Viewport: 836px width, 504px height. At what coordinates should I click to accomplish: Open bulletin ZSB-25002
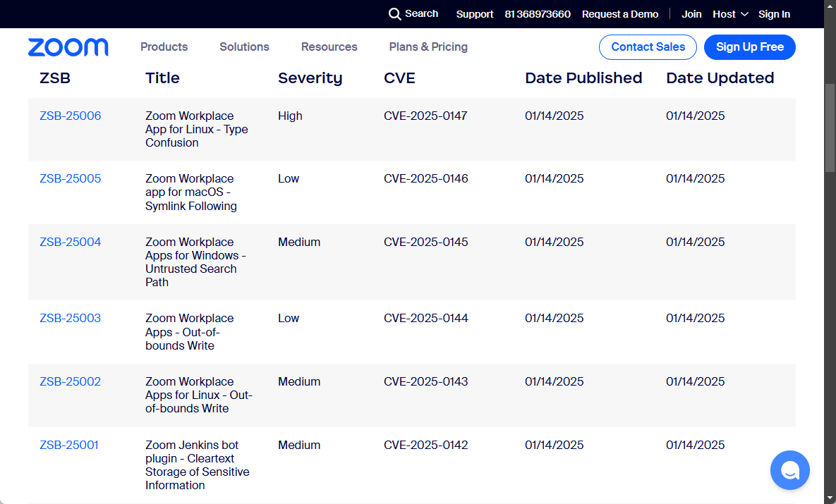(x=71, y=381)
